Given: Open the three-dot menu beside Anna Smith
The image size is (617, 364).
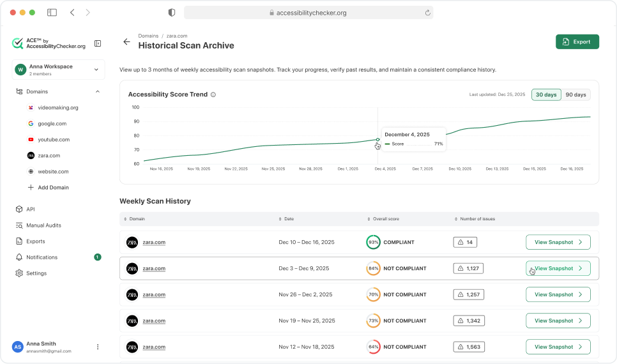Looking at the screenshot, I should click(x=98, y=347).
